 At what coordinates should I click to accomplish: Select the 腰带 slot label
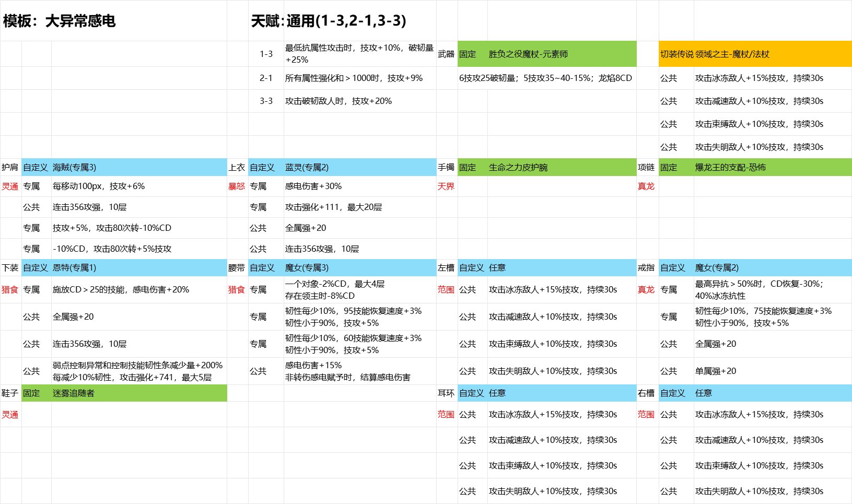click(x=237, y=267)
